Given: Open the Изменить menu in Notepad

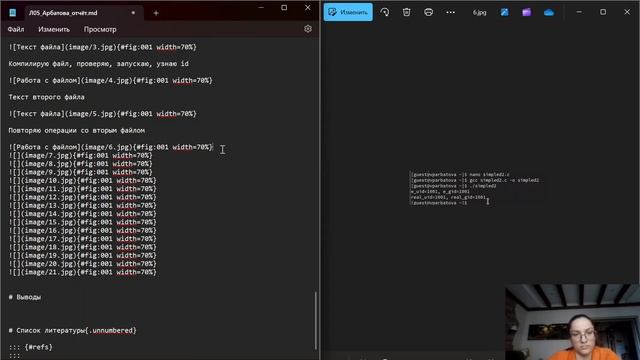Looking at the screenshot, I should 54,29.
